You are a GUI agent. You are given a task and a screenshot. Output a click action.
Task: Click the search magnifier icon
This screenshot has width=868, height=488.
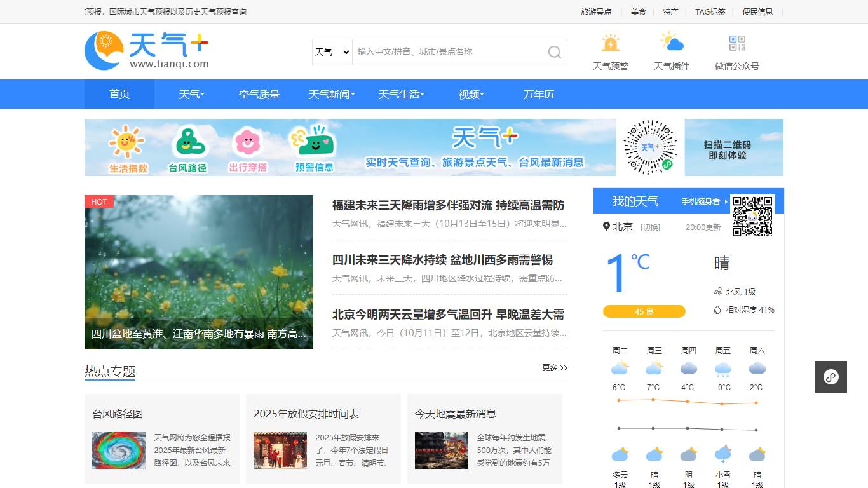tap(553, 52)
